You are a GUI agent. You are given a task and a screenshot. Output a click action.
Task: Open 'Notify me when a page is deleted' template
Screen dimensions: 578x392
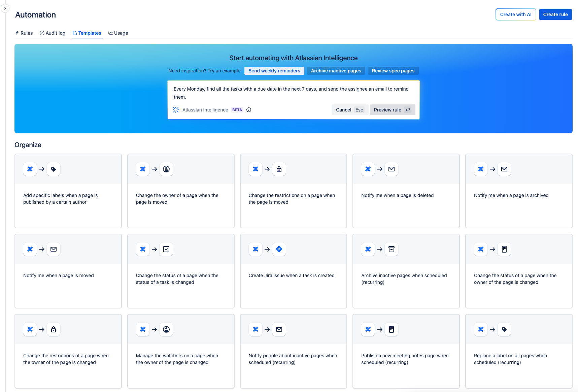pos(406,191)
